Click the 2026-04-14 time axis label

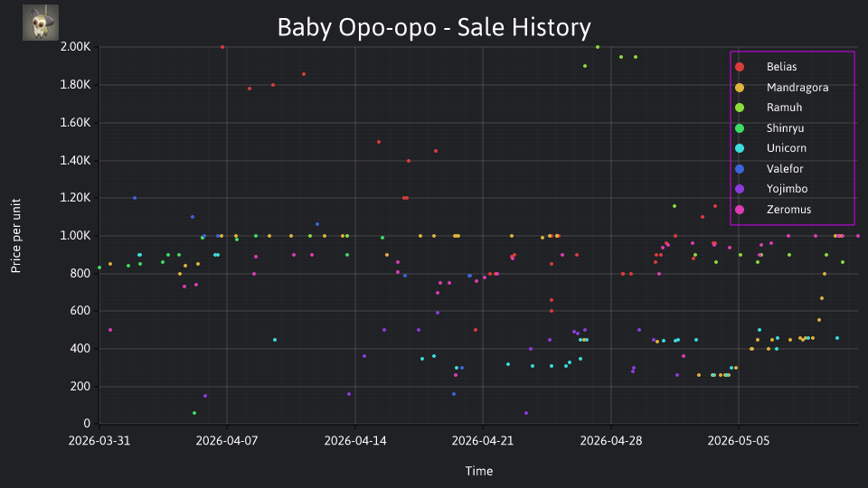click(354, 441)
